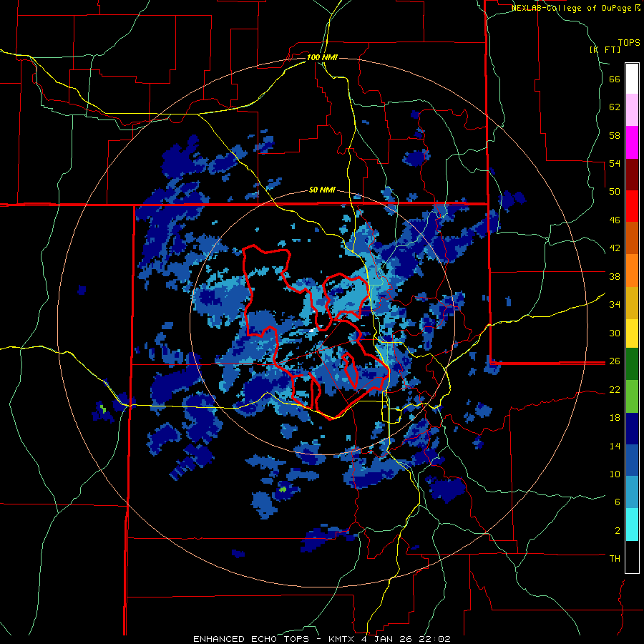
Task: Click the "NEXLAB-College of DuPage" credit text
Action: coord(571,8)
